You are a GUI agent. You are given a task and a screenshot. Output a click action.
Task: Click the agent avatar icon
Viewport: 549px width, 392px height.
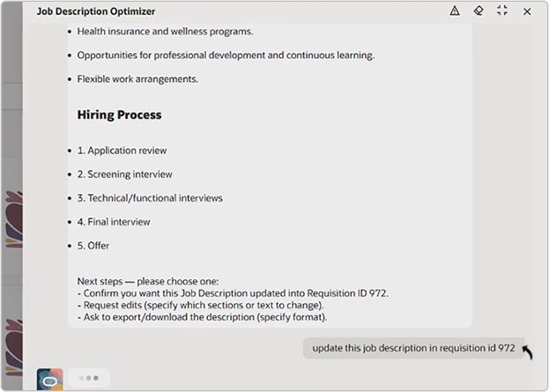click(49, 380)
